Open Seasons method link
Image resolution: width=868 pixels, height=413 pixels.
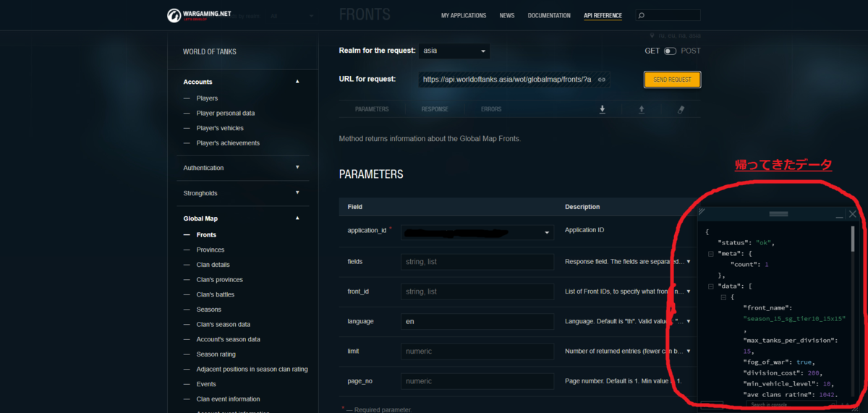(x=209, y=310)
